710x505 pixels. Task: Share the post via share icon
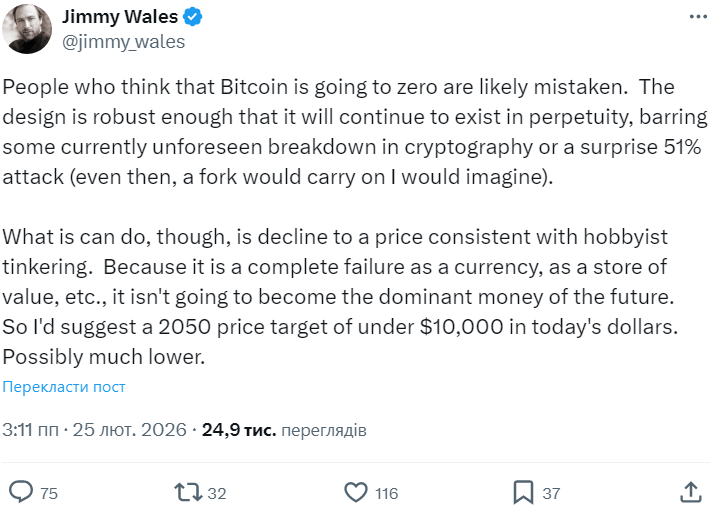click(689, 492)
